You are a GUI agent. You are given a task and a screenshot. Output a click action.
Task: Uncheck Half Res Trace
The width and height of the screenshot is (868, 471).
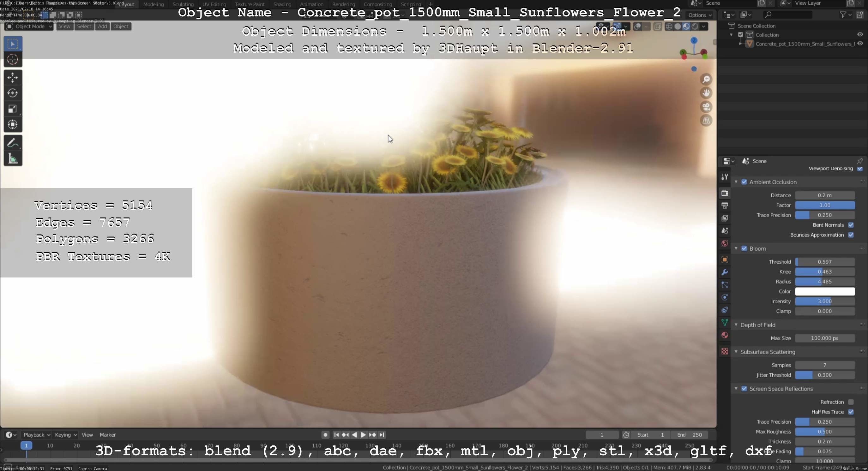851,412
